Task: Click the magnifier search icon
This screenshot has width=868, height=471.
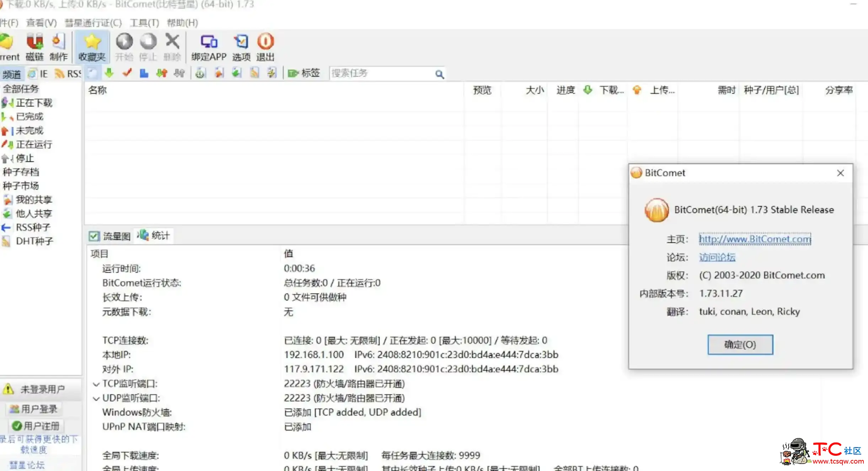Action: [x=439, y=74]
